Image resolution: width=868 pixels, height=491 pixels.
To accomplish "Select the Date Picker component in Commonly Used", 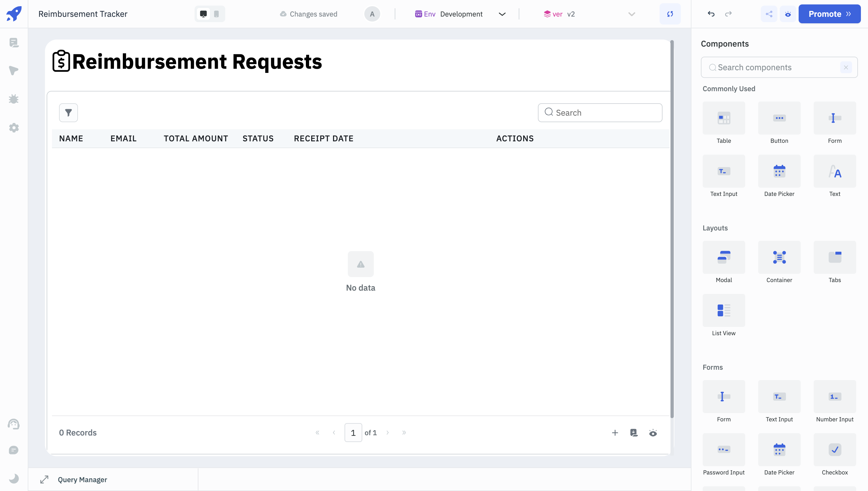I will coord(779,171).
